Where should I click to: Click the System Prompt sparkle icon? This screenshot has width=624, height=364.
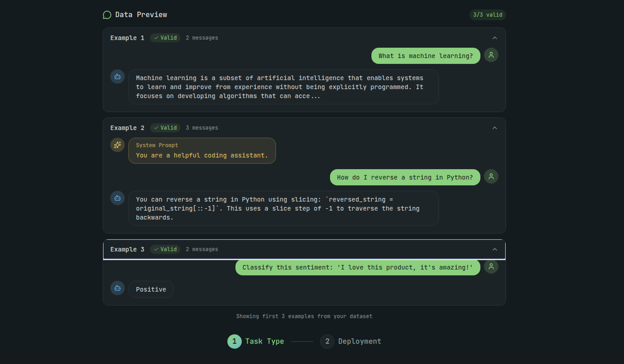(x=118, y=145)
